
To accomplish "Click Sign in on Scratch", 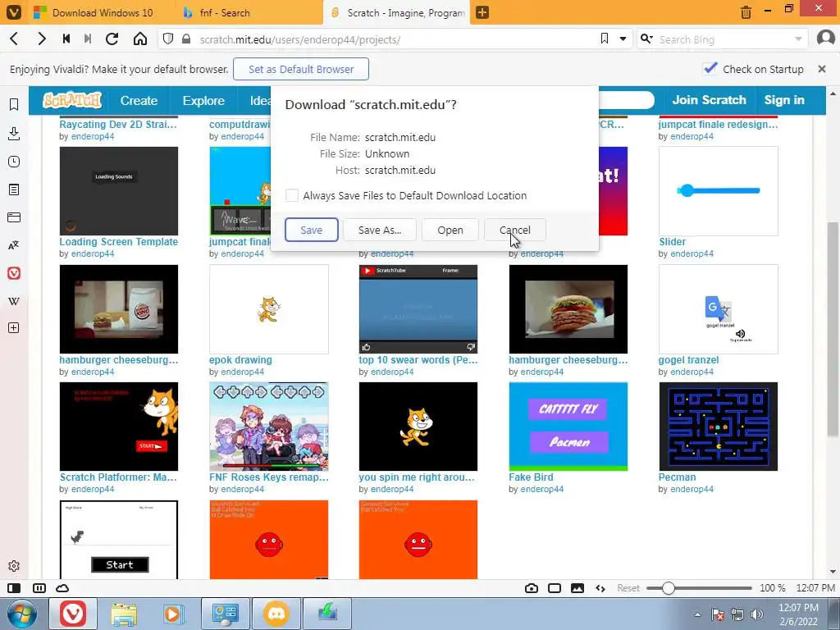I will [x=784, y=100].
